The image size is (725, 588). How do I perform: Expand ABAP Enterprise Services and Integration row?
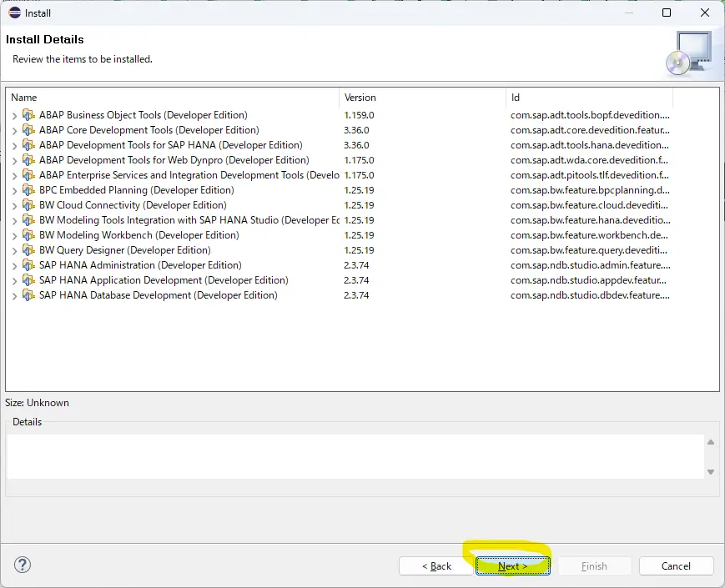14,176
